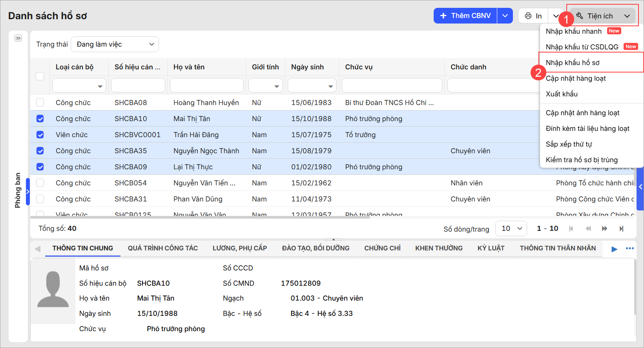This screenshot has height=348, width=644.
Task: Open the three-dot more options menu
Action: point(629,248)
